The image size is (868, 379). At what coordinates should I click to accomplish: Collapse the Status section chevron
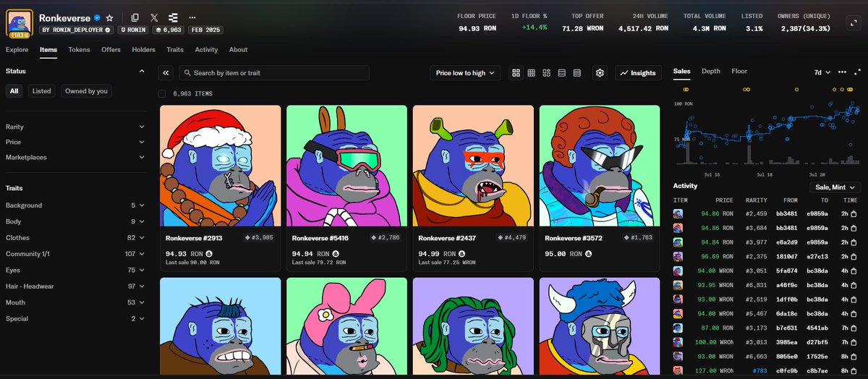(x=142, y=71)
